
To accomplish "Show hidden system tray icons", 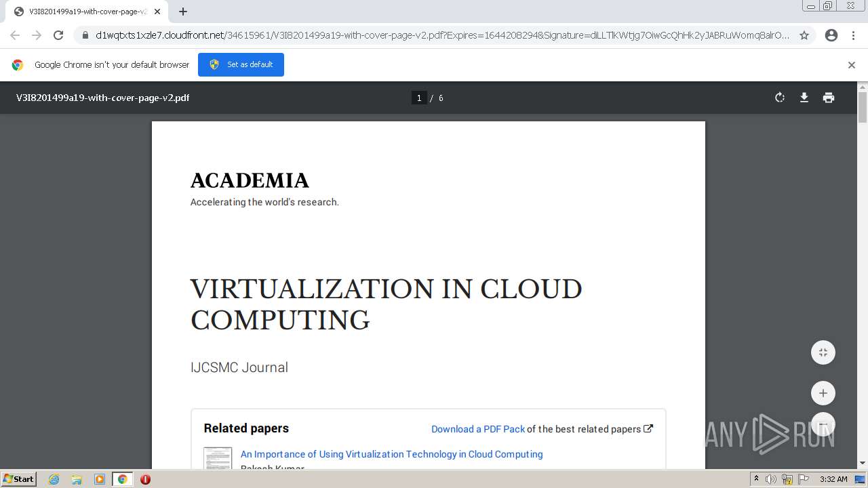I will pyautogui.click(x=757, y=479).
